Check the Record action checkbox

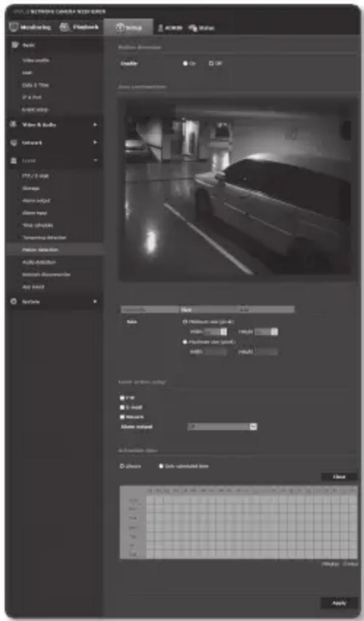pos(123,417)
